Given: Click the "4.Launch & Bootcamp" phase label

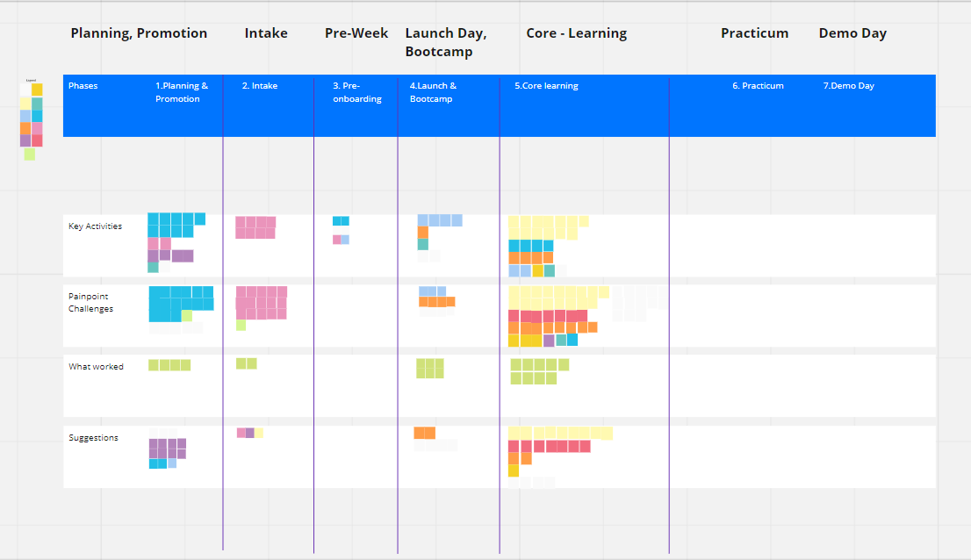Looking at the screenshot, I should pyautogui.click(x=433, y=92).
